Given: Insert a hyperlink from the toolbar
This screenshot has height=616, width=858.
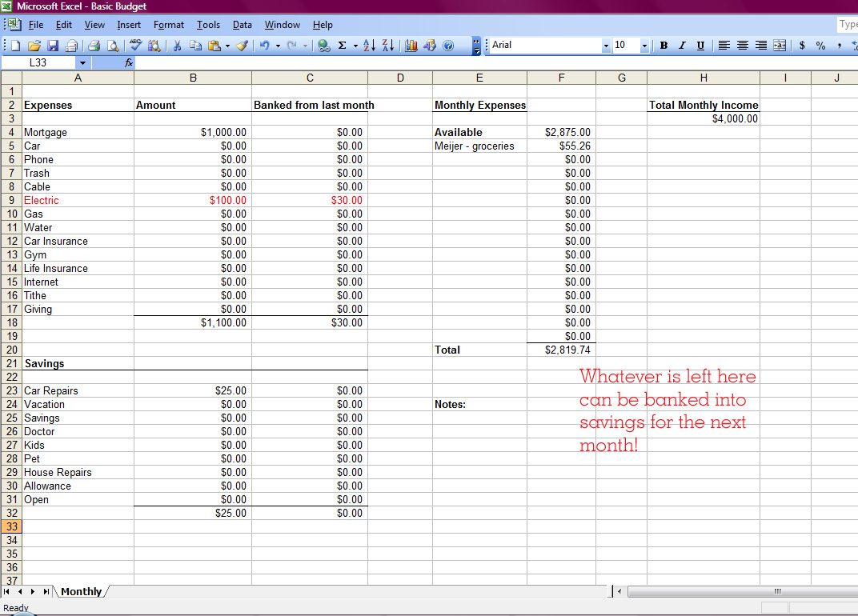Looking at the screenshot, I should [325, 45].
